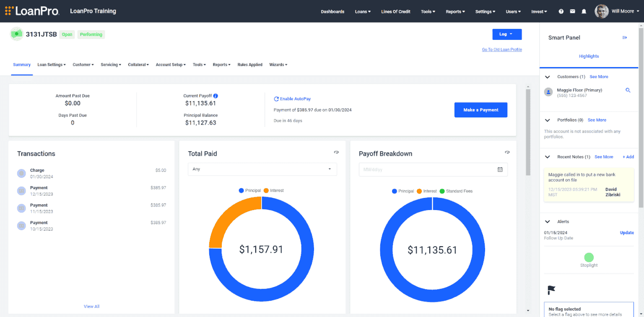Open the Wizards tab menu

pos(278,65)
